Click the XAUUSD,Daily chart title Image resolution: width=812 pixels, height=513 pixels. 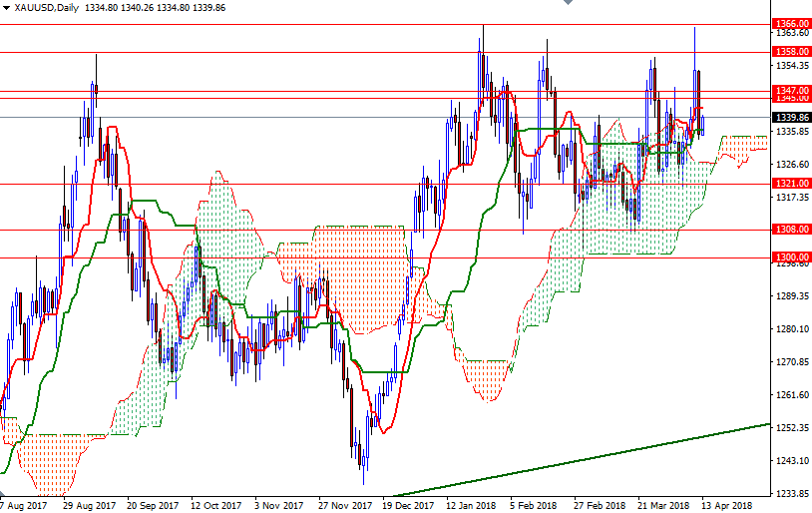point(48,8)
